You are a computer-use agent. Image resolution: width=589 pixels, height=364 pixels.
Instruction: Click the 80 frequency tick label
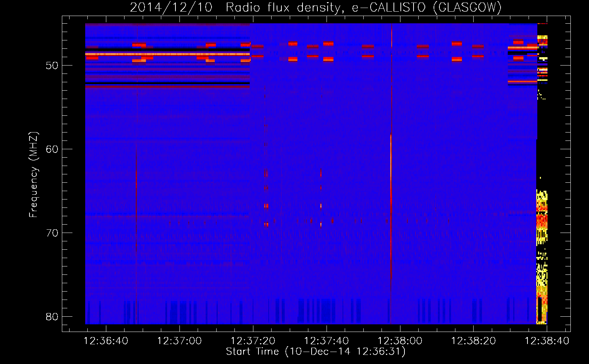52,317
